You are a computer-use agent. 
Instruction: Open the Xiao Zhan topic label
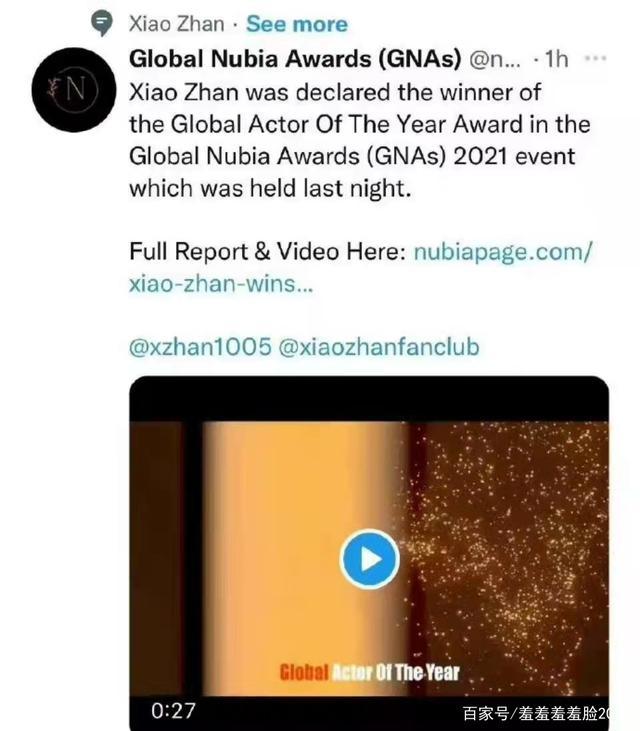point(177,24)
